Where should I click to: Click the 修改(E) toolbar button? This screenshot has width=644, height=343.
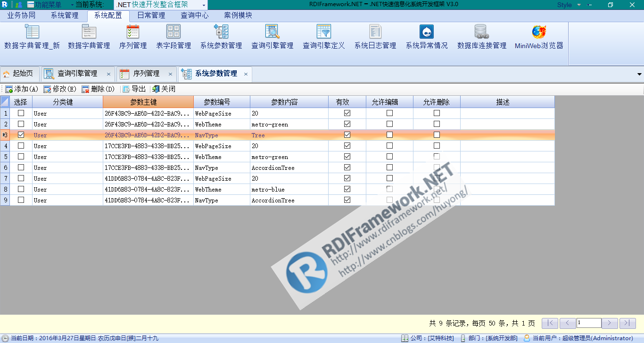60,89
